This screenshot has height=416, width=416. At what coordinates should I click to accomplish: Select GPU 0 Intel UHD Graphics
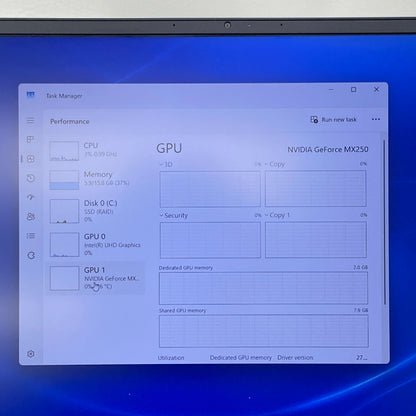pyautogui.click(x=96, y=245)
